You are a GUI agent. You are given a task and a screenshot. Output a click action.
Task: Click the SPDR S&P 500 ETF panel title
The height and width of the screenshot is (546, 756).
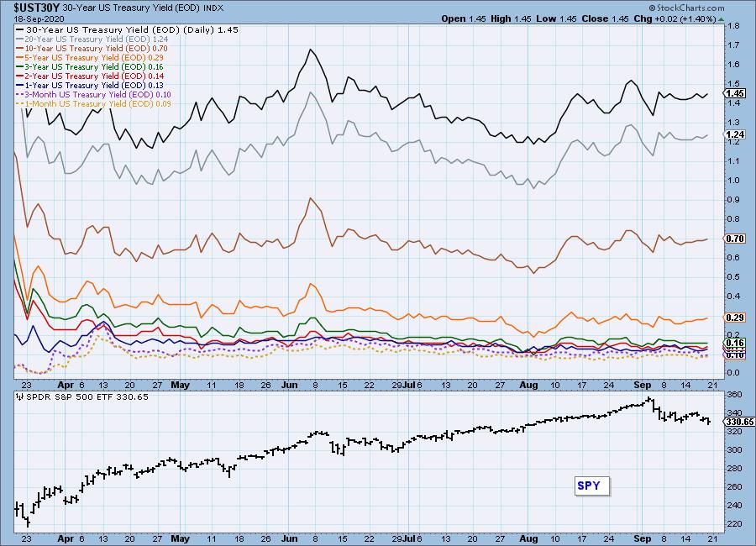[x=87, y=396]
